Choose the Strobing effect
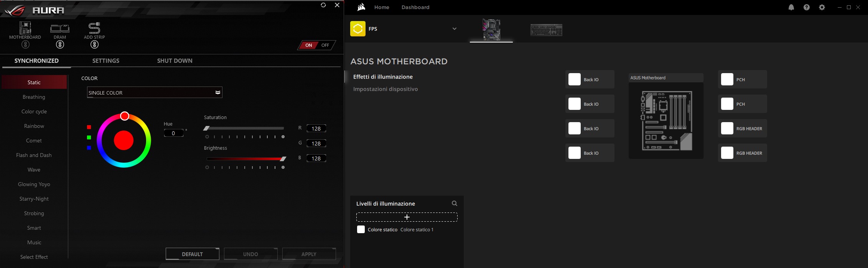Image resolution: width=868 pixels, height=268 pixels. pyautogui.click(x=34, y=213)
